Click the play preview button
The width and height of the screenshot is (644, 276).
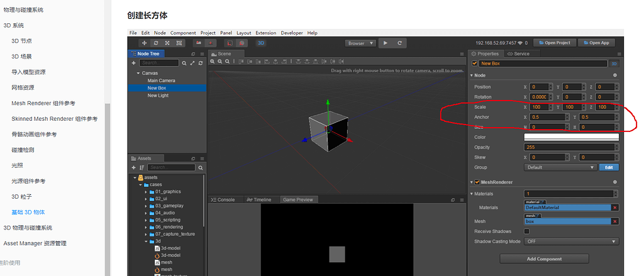[x=386, y=43]
